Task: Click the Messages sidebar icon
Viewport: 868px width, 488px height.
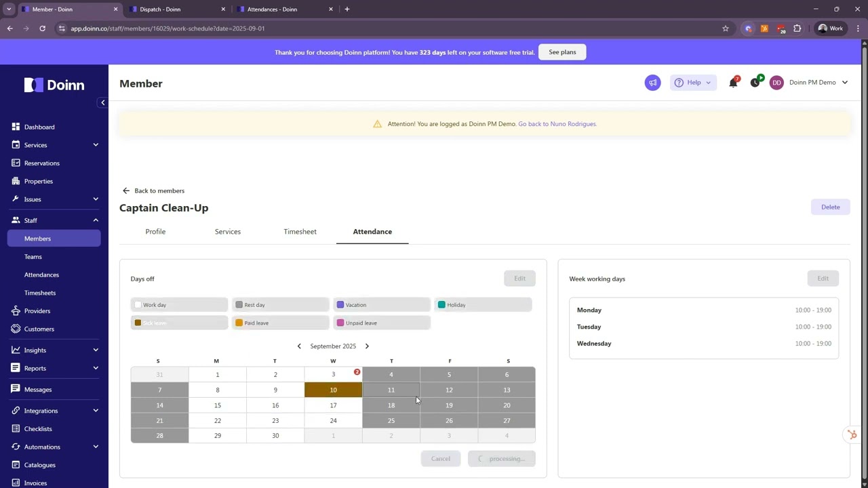Action: click(x=16, y=389)
